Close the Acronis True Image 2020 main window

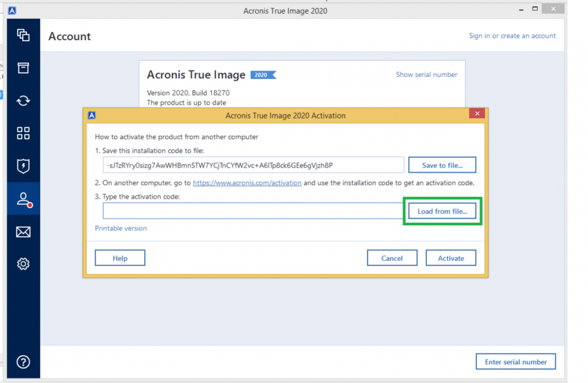coord(554,8)
